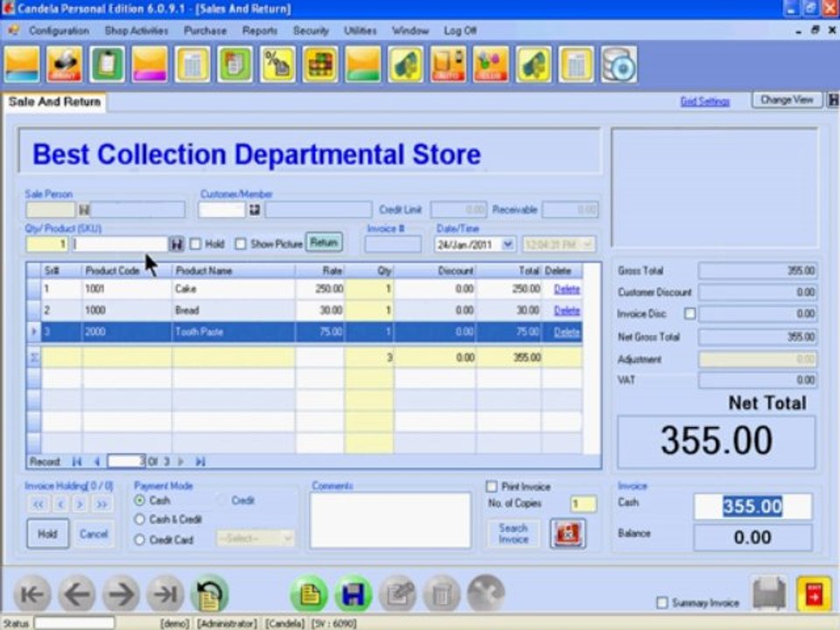Viewport: 840px width, 630px height.
Task: Open the percent discount tag toolbar icon
Action: [x=277, y=64]
